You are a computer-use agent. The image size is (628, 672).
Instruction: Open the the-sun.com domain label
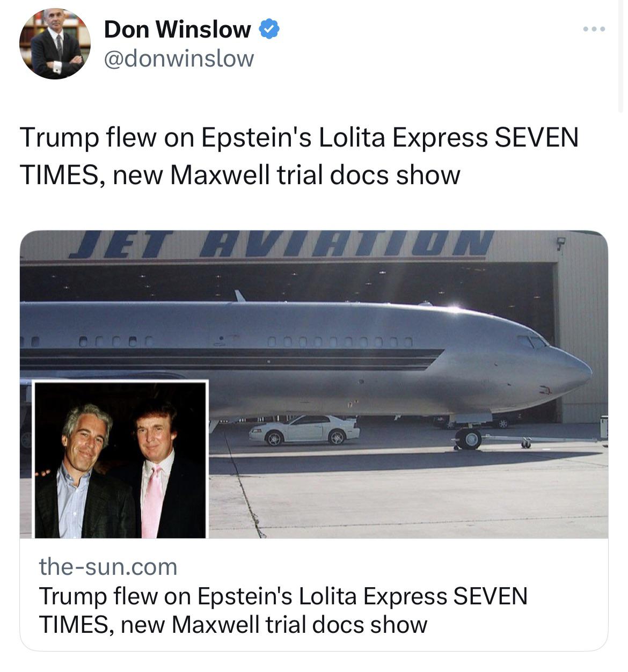[x=108, y=566]
